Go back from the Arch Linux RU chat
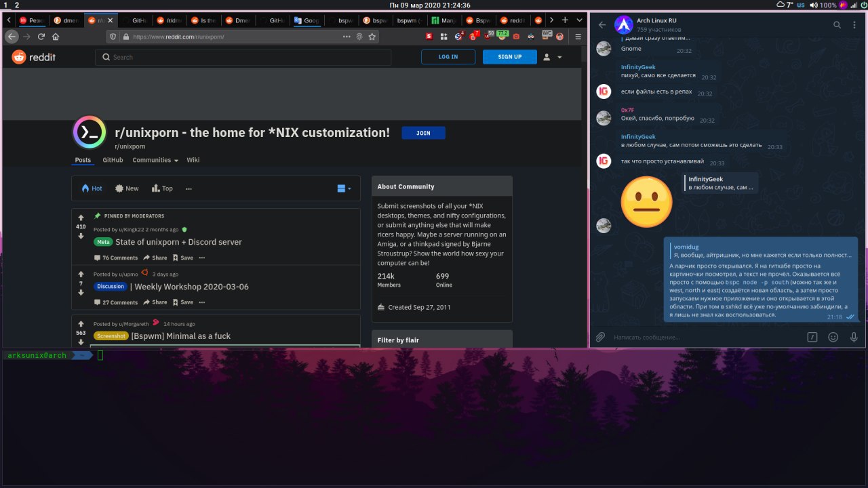The width and height of the screenshot is (868, 488). (602, 25)
